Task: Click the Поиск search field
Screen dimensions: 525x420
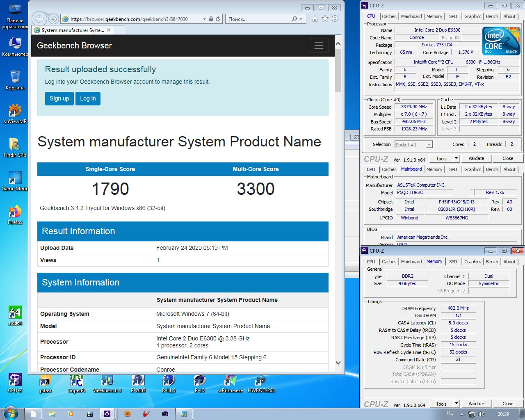Action: pos(258,19)
